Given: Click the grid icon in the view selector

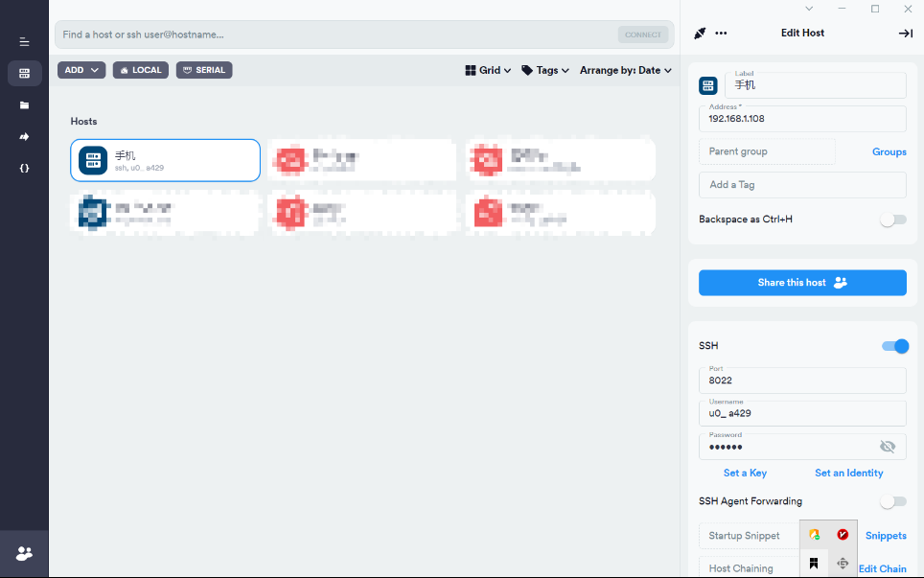Looking at the screenshot, I should (471, 70).
